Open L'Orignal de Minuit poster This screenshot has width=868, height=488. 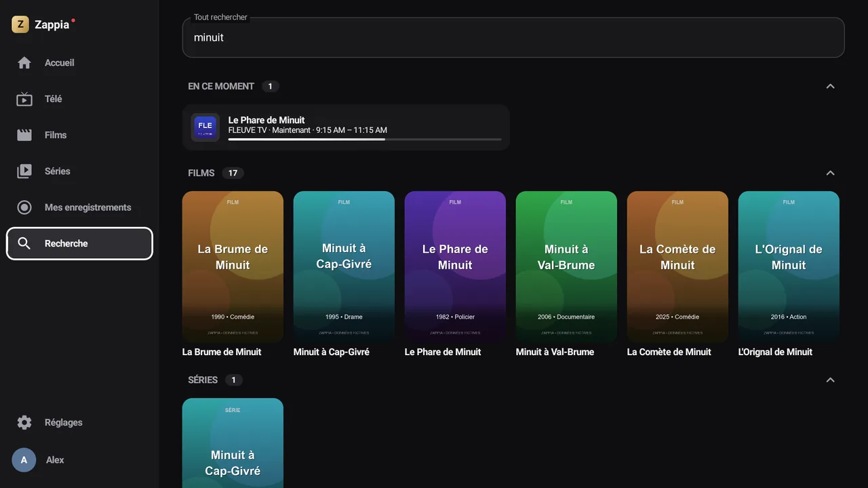coord(789,267)
